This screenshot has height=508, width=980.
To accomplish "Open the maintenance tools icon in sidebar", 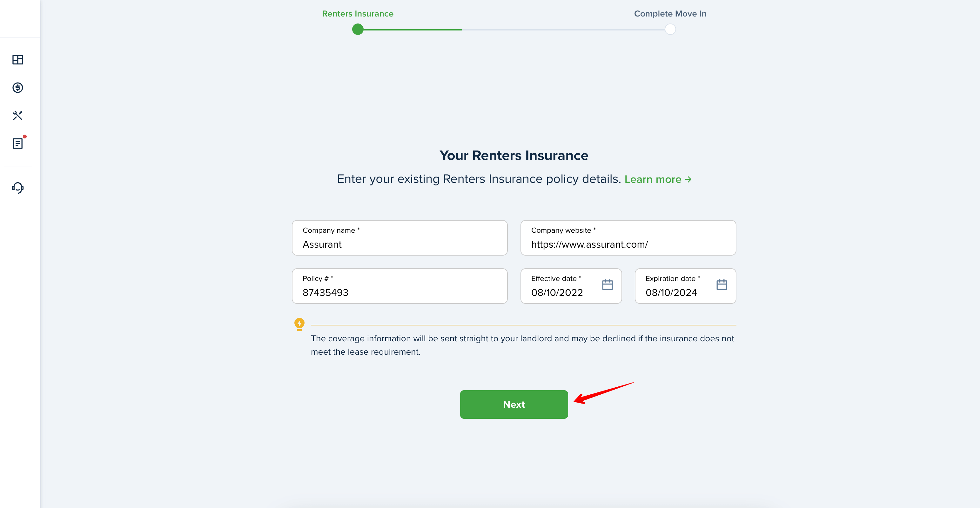I will [17, 116].
